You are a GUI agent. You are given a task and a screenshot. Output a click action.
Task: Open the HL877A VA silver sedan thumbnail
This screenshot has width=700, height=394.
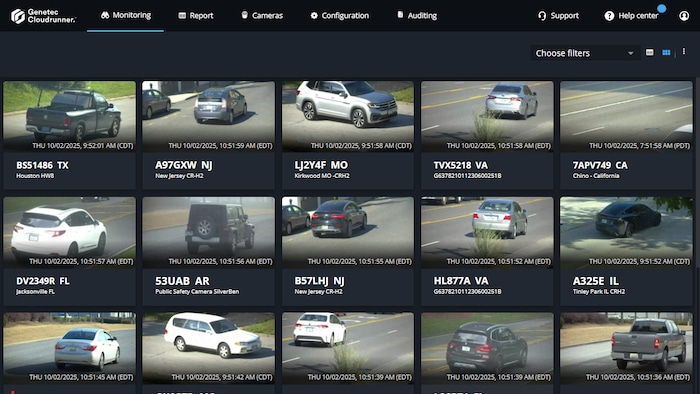(487, 232)
